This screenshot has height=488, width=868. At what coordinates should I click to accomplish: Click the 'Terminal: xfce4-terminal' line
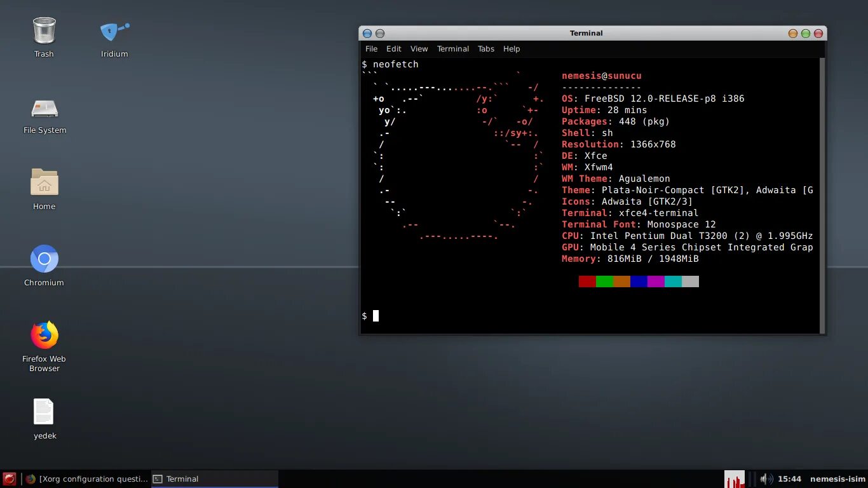(630, 213)
